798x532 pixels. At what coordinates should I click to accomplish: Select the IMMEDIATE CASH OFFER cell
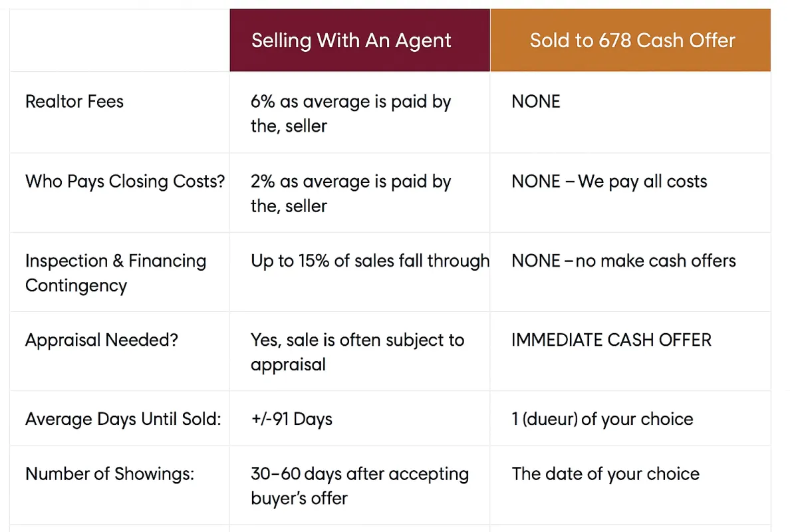[611, 340]
